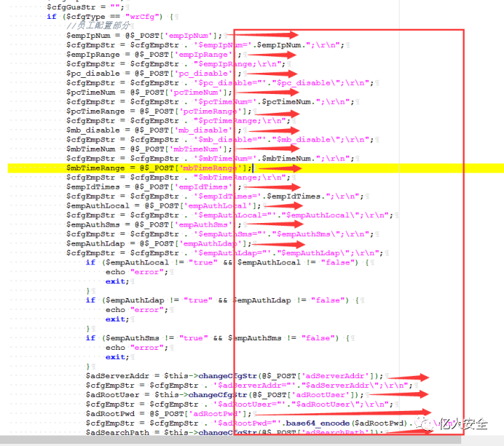The height and width of the screenshot is (446, 504).
Task: Click the line assigning $pc_disable from $_POST
Action: [x=154, y=74]
